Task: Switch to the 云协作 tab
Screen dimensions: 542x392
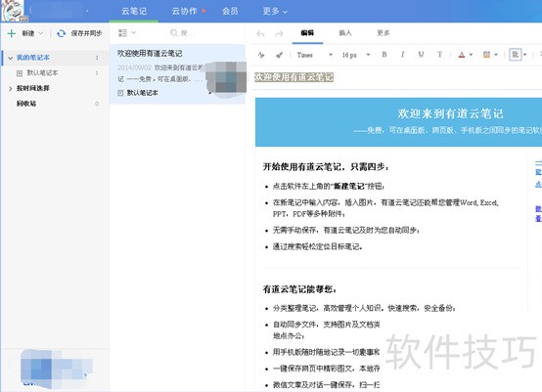Action: (x=185, y=11)
